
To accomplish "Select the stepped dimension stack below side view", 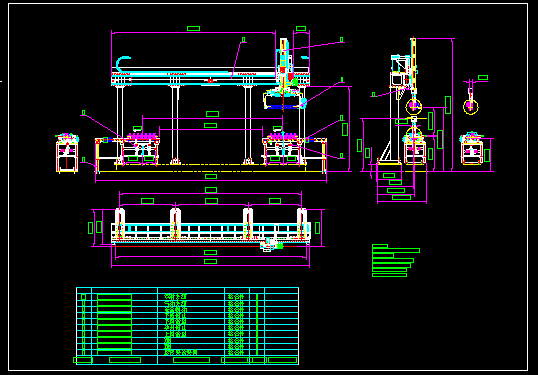I will pos(401,185).
